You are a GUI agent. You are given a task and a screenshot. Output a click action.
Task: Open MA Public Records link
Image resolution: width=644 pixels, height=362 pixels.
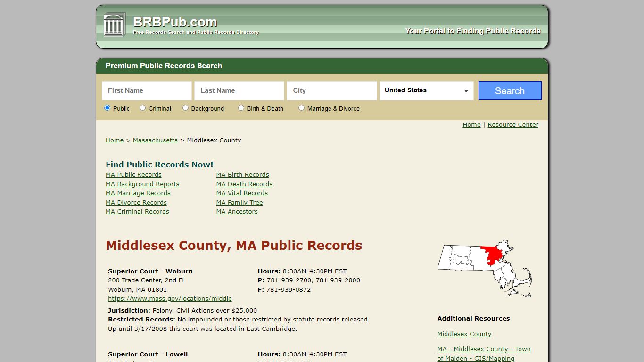click(133, 175)
